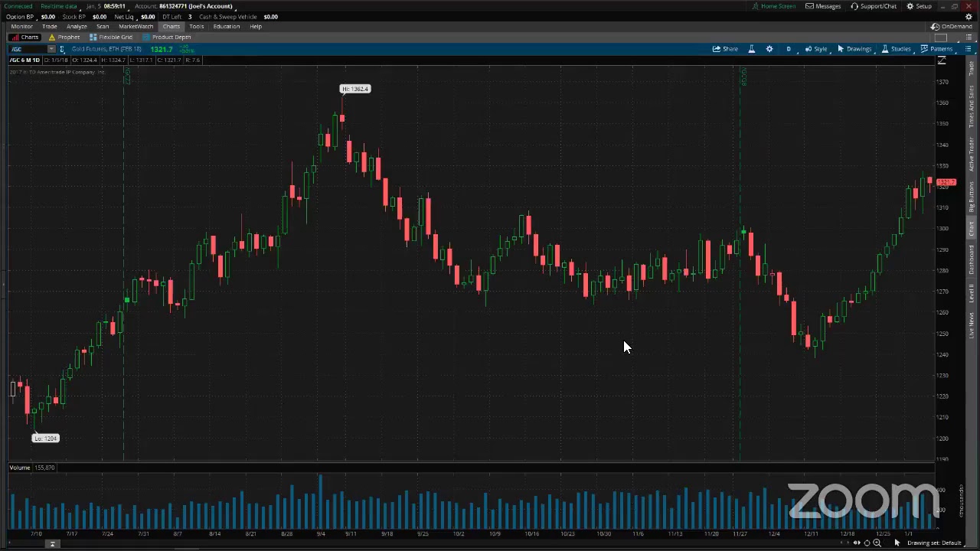Click the /GC 6 M 1D chart label
980x551 pixels.
click(24, 60)
